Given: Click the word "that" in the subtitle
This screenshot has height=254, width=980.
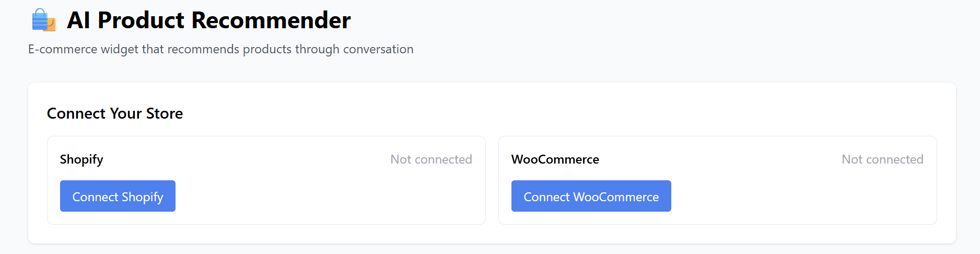Looking at the screenshot, I should 153,49.
